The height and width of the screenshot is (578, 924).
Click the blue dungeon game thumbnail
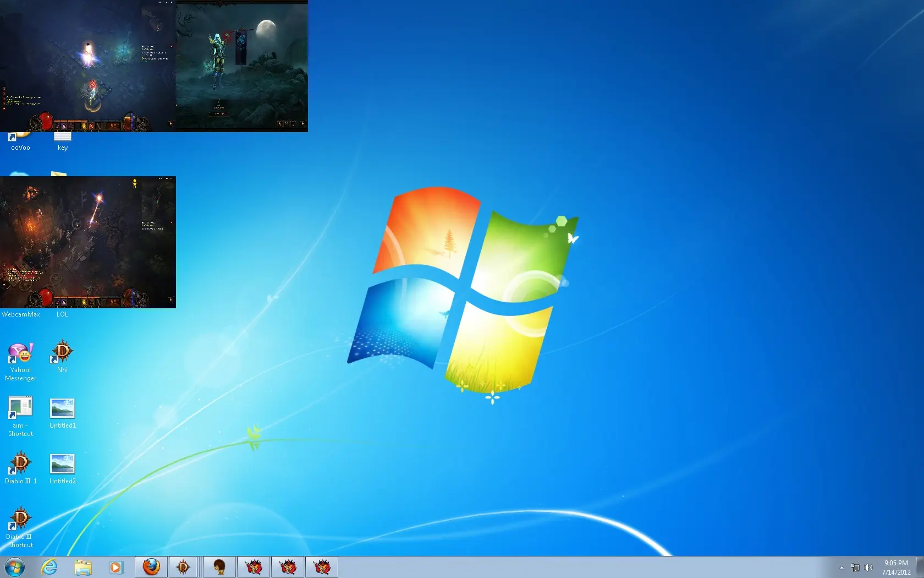pyautogui.click(x=88, y=66)
